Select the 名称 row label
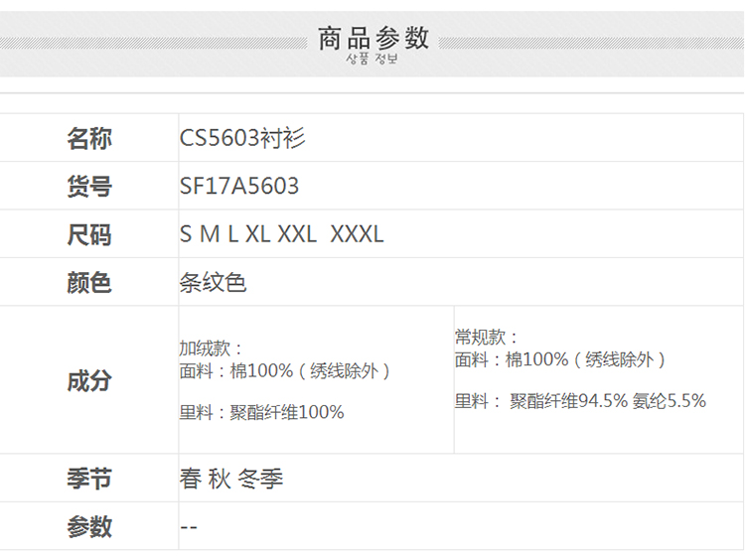 tap(89, 139)
